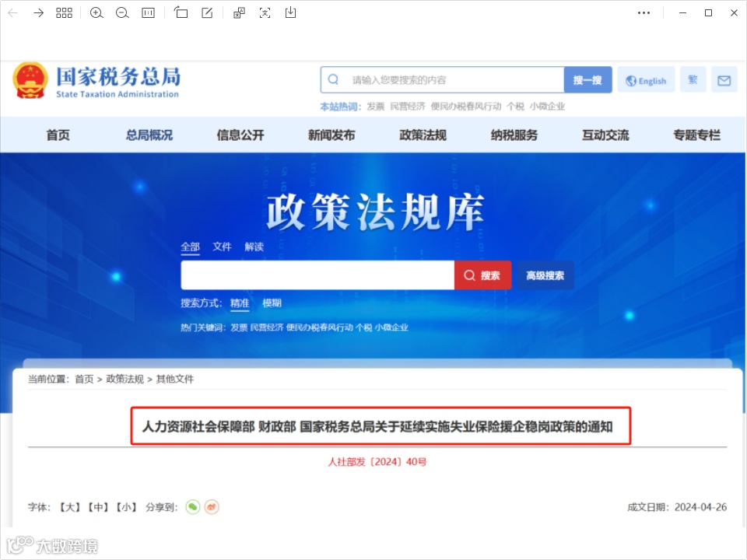Click the zoom in magnifier icon

pyautogui.click(x=96, y=13)
